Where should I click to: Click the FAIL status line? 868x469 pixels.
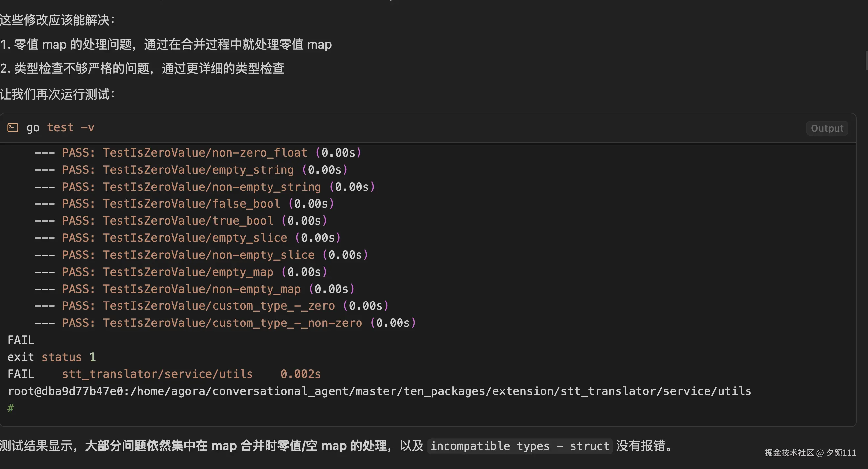pyautogui.click(x=21, y=340)
